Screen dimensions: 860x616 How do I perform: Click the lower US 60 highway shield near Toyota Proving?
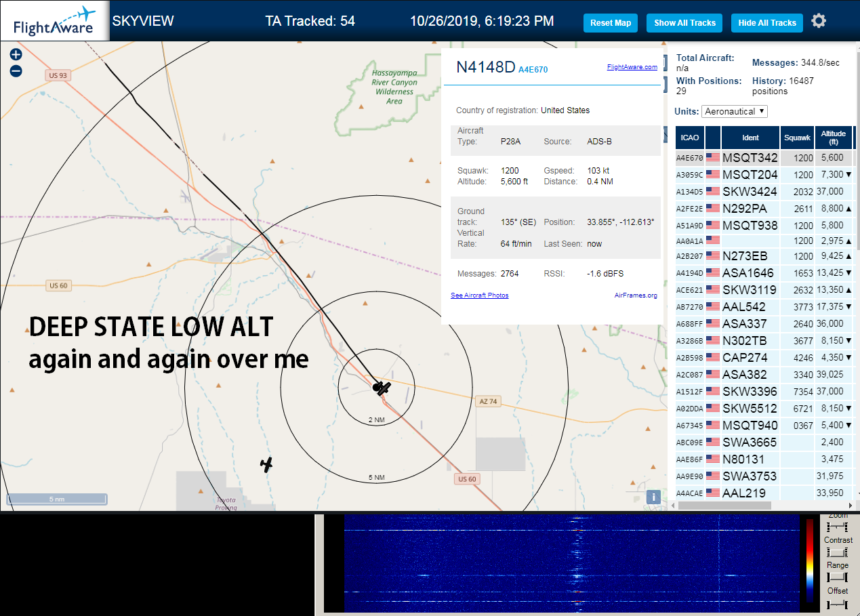coord(467,479)
